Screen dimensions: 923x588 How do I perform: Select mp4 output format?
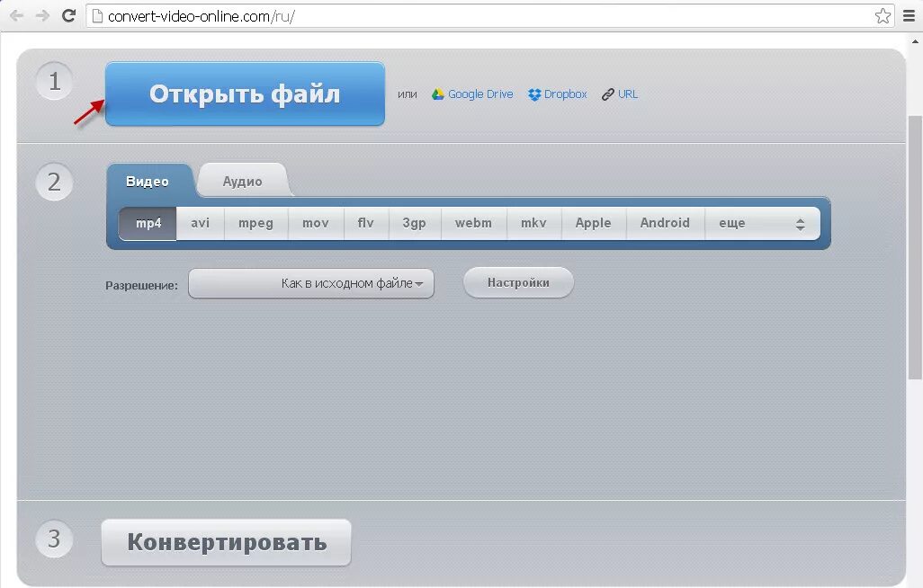(x=148, y=223)
